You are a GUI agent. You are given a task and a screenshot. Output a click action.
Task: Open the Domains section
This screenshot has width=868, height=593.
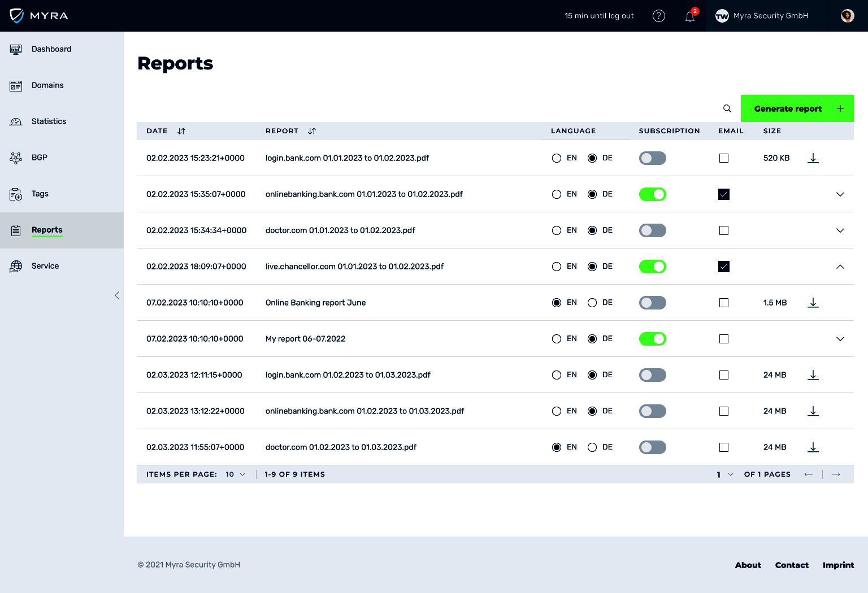47,85
